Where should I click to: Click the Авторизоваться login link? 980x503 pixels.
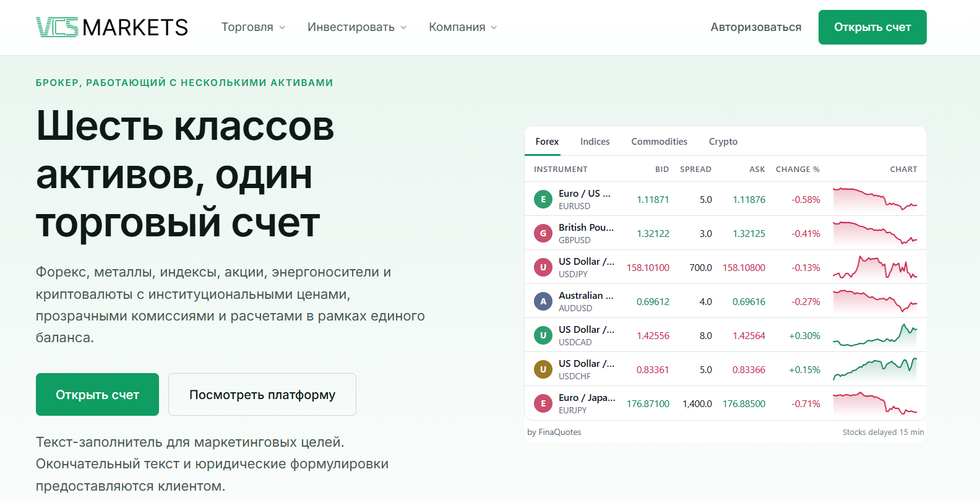click(x=756, y=27)
